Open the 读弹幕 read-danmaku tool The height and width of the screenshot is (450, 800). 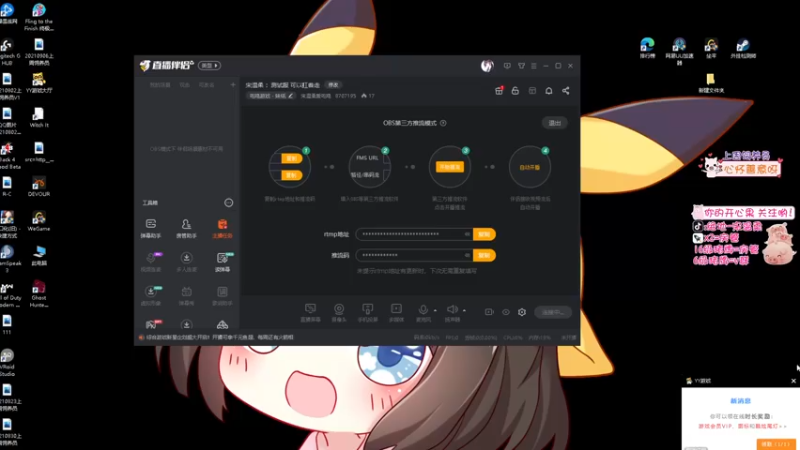[x=222, y=262]
